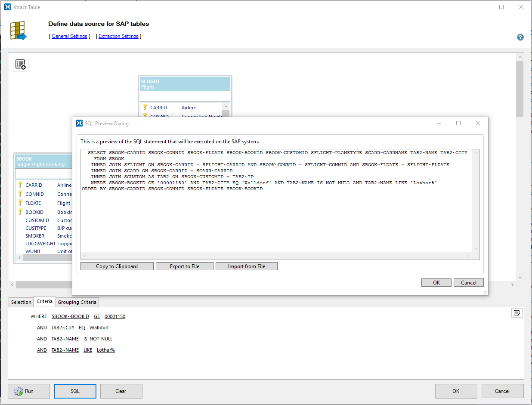Click Export to File button

coord(185,266)
